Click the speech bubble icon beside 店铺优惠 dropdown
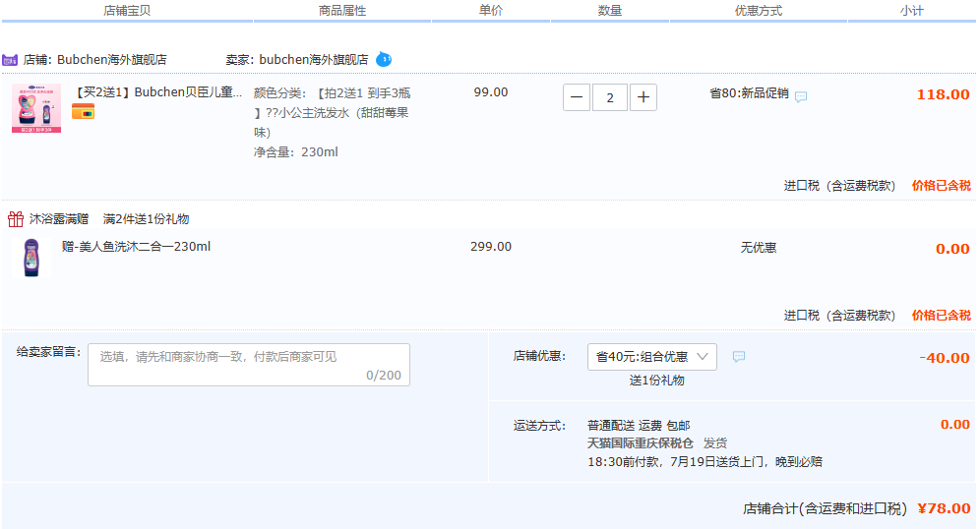This screenshot has width=980, height=529. pos(739,357)
